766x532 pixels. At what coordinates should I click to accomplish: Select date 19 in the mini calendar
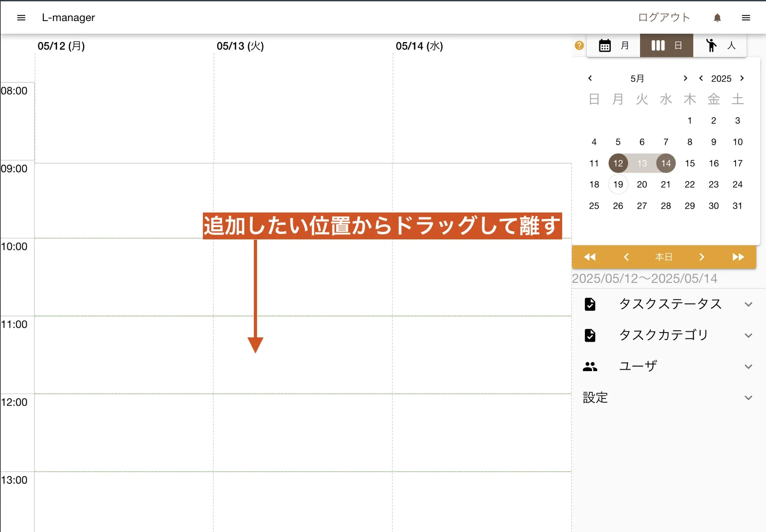point(618,184)
